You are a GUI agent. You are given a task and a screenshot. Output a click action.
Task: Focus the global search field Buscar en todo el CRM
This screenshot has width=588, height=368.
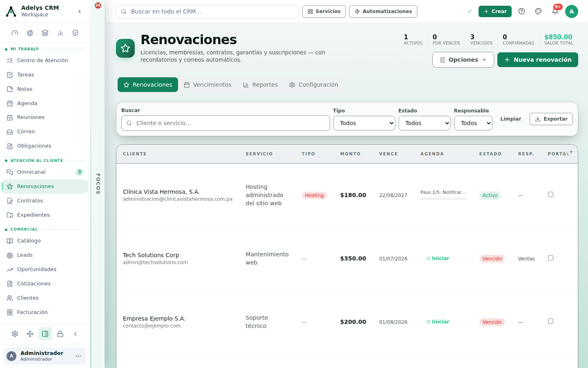click(x=207, y=11)
